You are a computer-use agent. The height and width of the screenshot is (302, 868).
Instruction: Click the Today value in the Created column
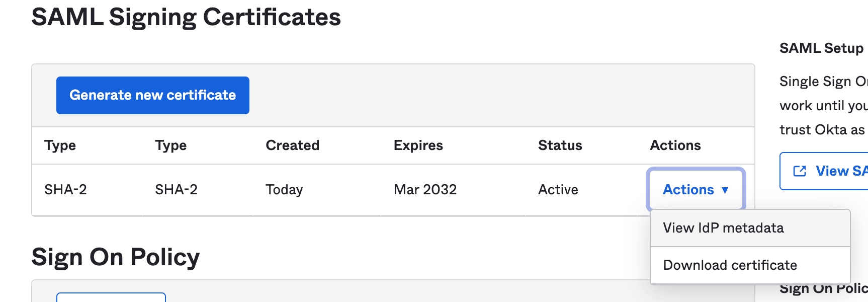click(x=284, y=190)
